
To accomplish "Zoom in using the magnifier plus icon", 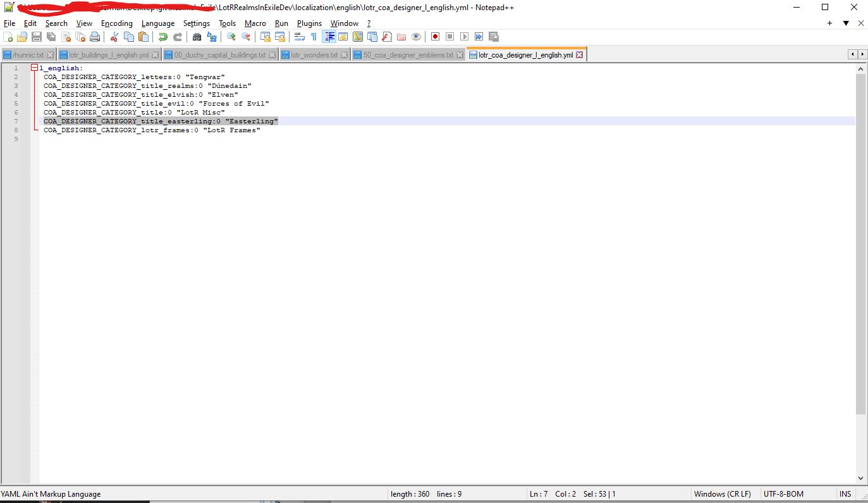I will [x=231, y=37].
